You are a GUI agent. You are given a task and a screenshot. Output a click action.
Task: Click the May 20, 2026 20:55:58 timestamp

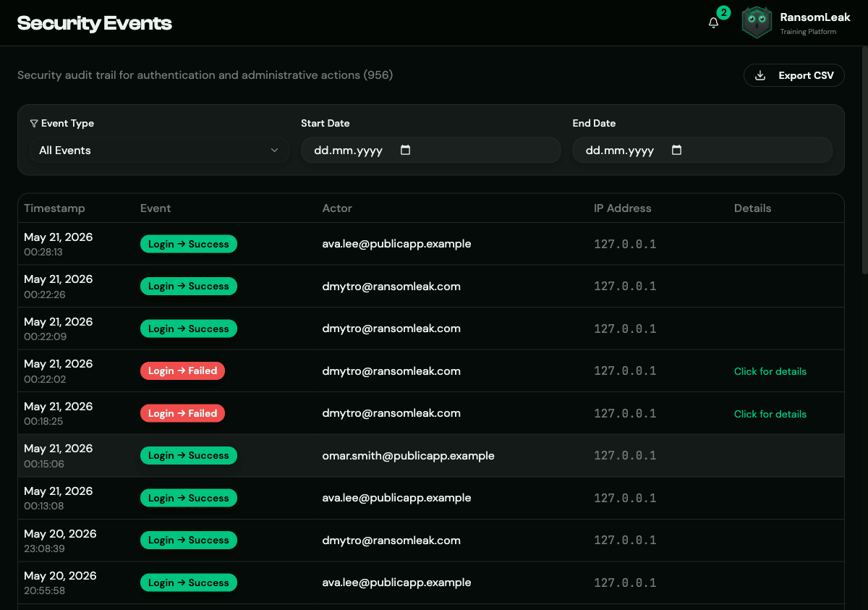point(60,583)
